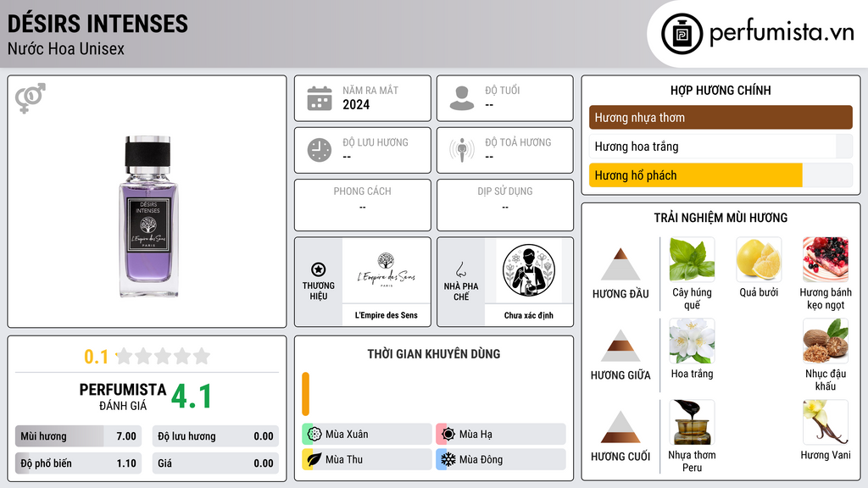868x488 pixels.
Task: Click the Quả bưởi note image
Action: (759, 259)
